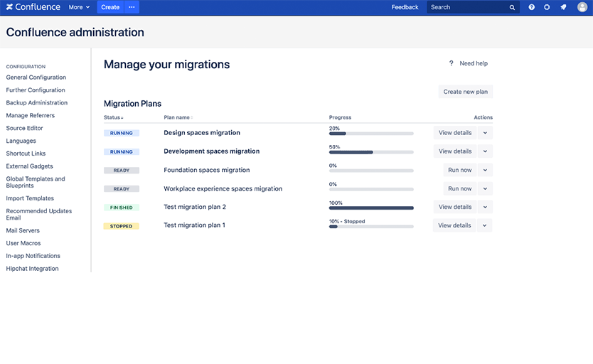Click the 100% progress bar for Test plan 2
Viewport: 593px width, 364px height.
click(371, 208)
